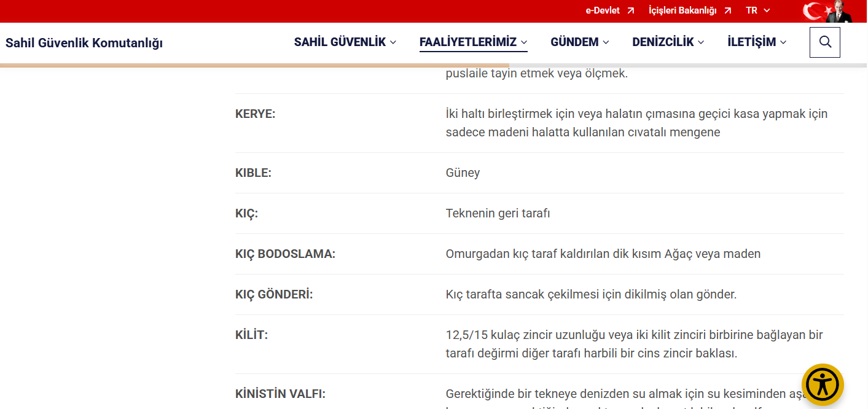868x409 pixels.
Task: Click the definition starting 'Omurgadan kıç taraf'
Action: [x=603, y=254]
